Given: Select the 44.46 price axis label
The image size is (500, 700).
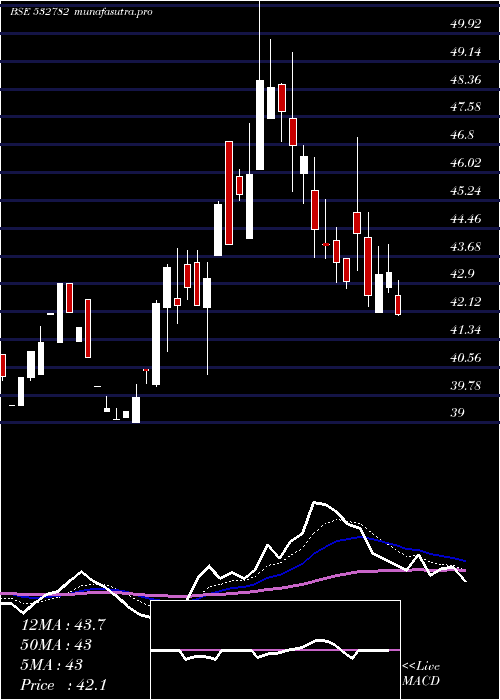Looking at the screenshot, I should [466, 219].
